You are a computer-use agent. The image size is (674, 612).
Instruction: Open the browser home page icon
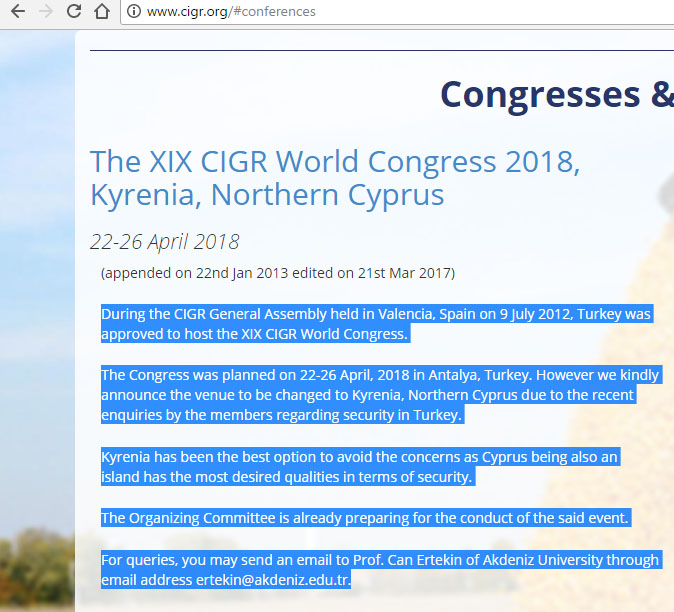102,11
